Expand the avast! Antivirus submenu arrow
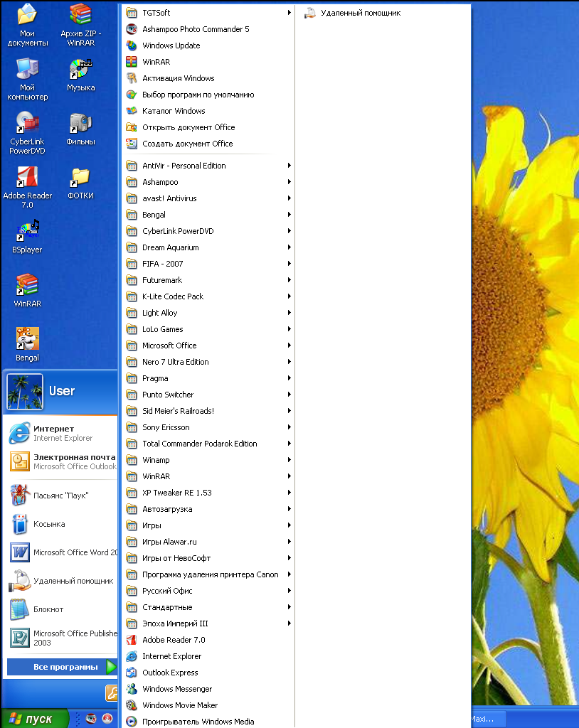Viewport: 579px width, 728px height. point(289,198)
